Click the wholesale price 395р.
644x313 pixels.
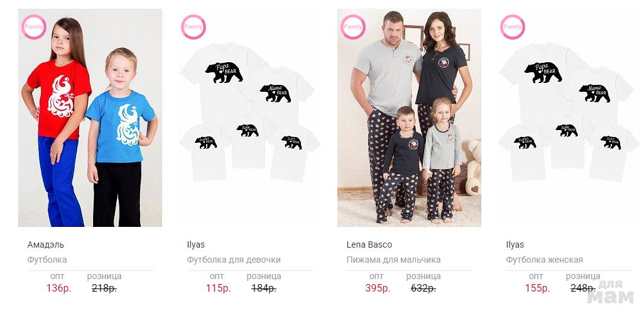(x=378, y=288)
